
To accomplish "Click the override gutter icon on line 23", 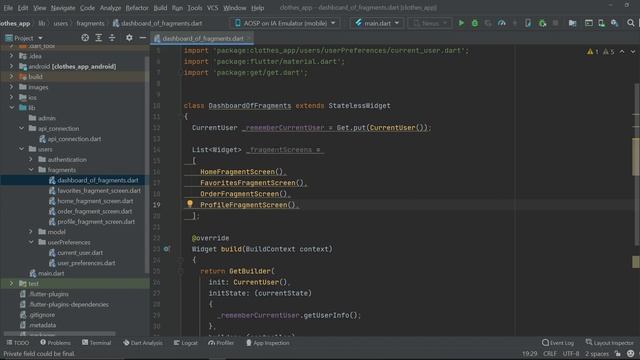I will click(166, 249).
